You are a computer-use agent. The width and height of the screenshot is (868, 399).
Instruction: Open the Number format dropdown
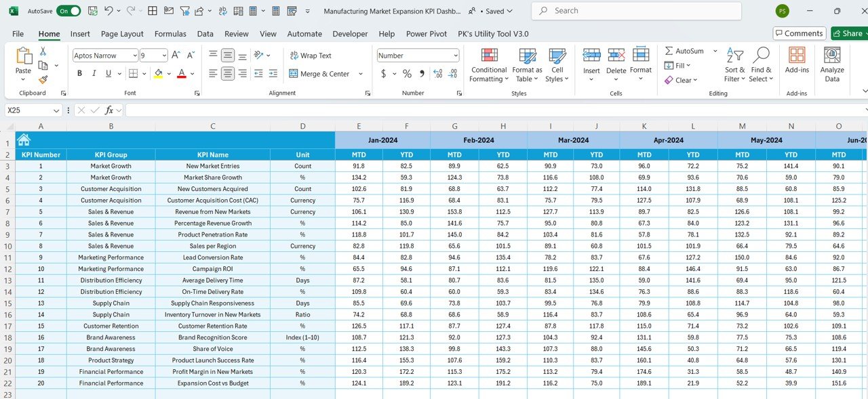pos(454,56)
